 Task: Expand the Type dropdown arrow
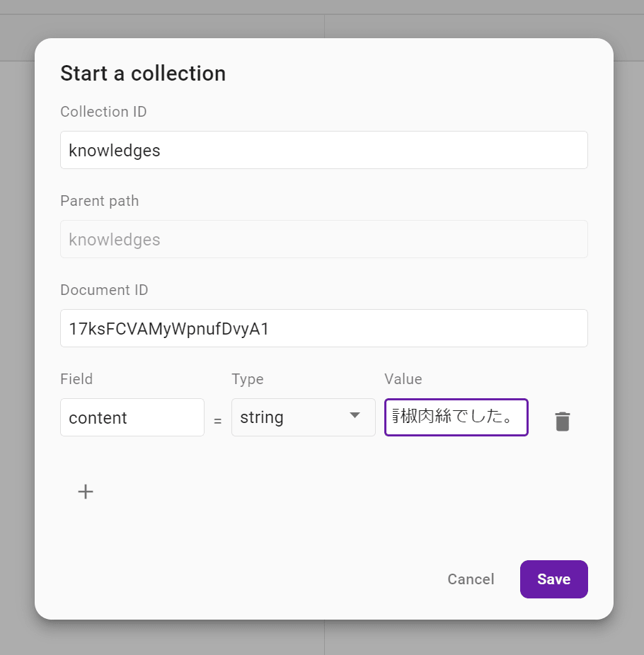point(355,415)
